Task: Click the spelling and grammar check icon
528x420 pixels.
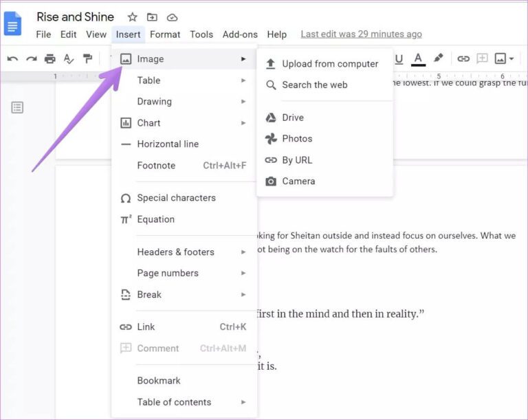Action: coord(69,59)
